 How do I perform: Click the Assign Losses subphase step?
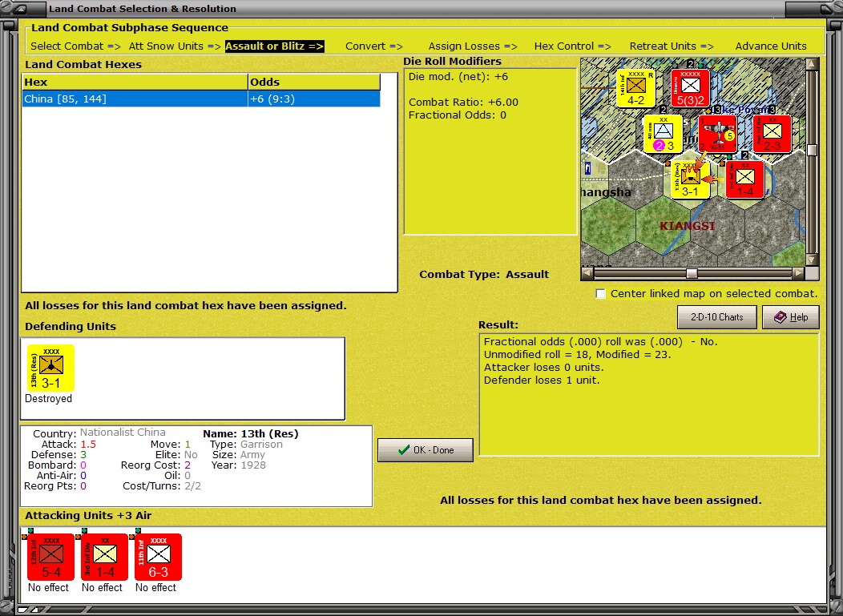coord(473,46)
